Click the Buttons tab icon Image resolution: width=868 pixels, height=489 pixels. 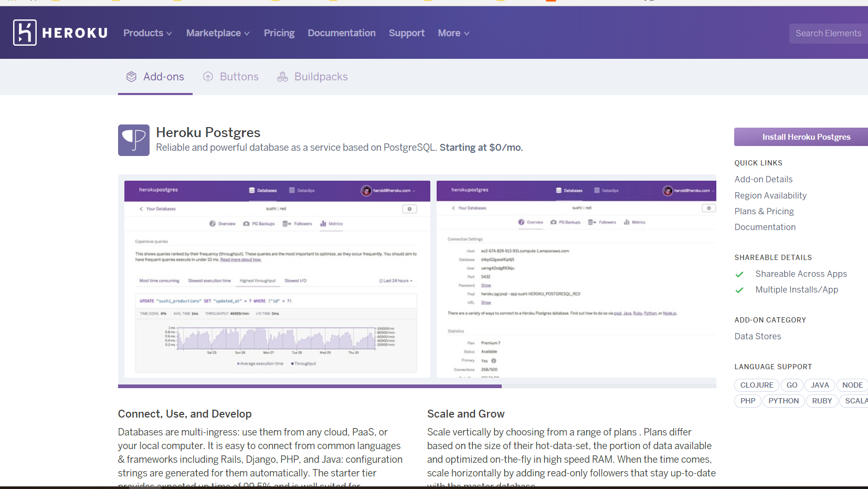point(208,77)
